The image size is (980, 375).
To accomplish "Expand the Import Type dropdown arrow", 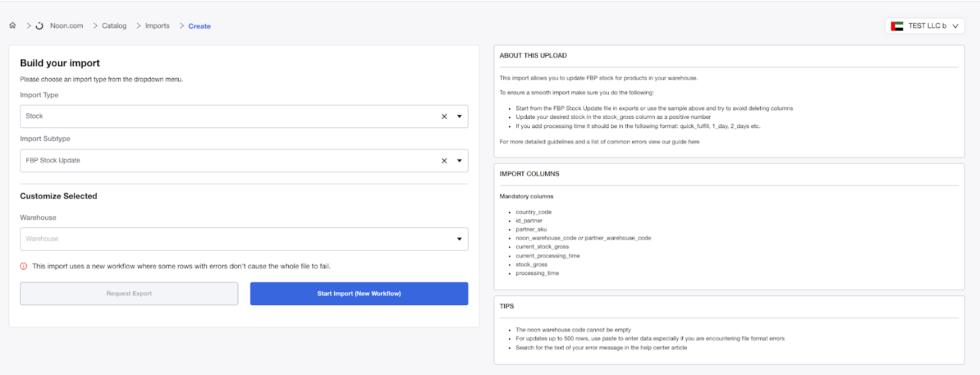I will point(459,116).
